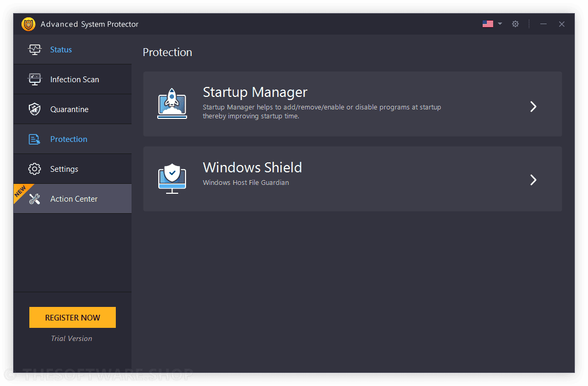This screenshot has height=386, width=588.
Task: Click the Windows Host File Guardian text
Action: coord(246,182)
